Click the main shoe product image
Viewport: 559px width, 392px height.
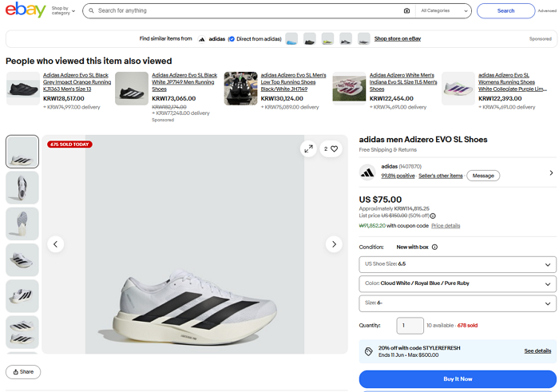tap(195, 244)
